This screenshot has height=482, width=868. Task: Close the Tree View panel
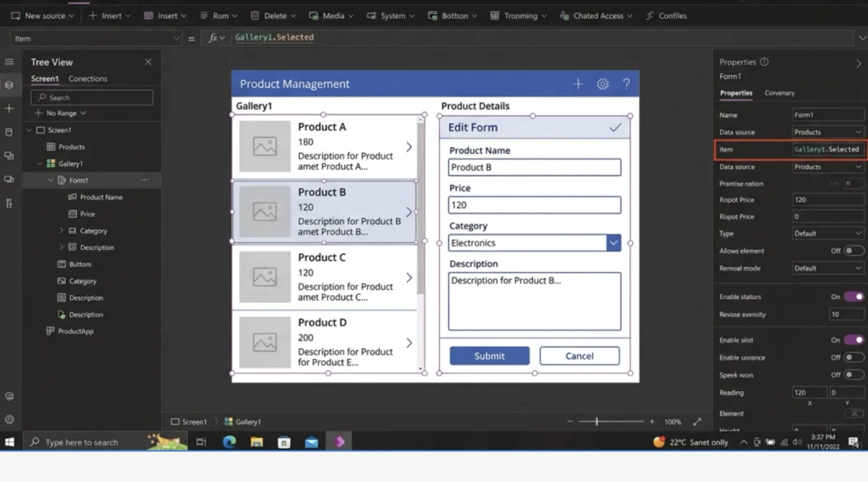click(148, 62)
